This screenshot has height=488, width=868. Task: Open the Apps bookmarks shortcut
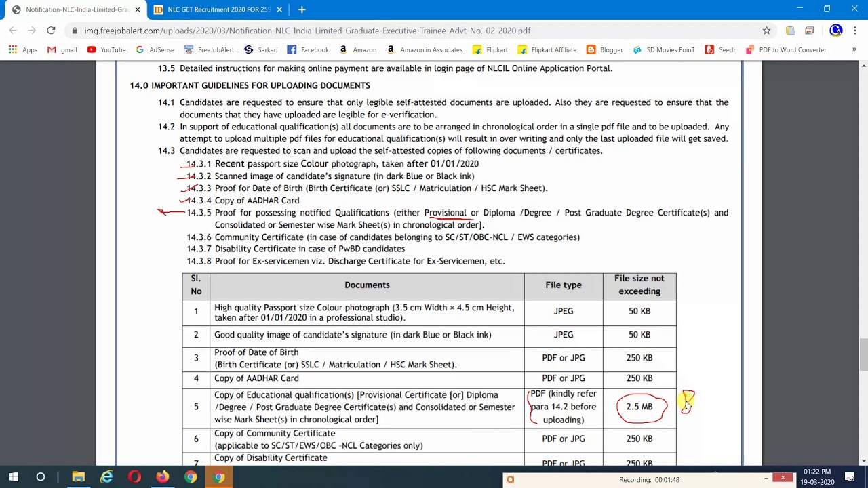point(23,49)
